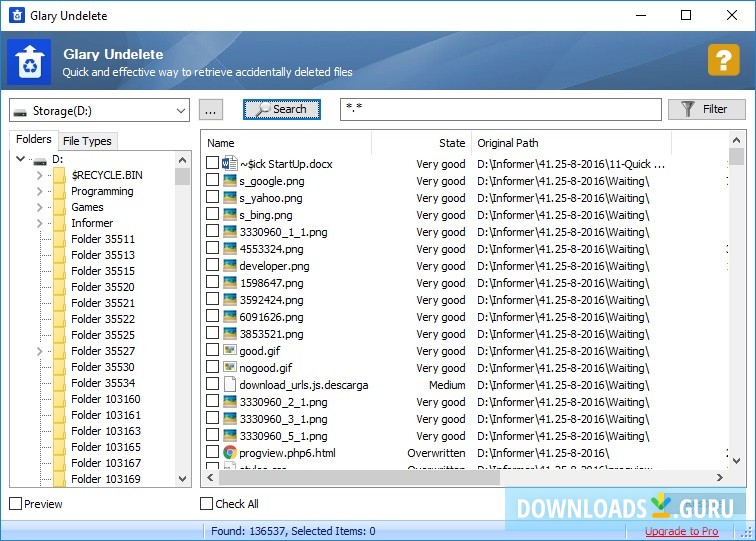Screen dimensions: 756x541
Task: Click the blank file icon of download_urls.js.descarga
Action: coord(230,384)
